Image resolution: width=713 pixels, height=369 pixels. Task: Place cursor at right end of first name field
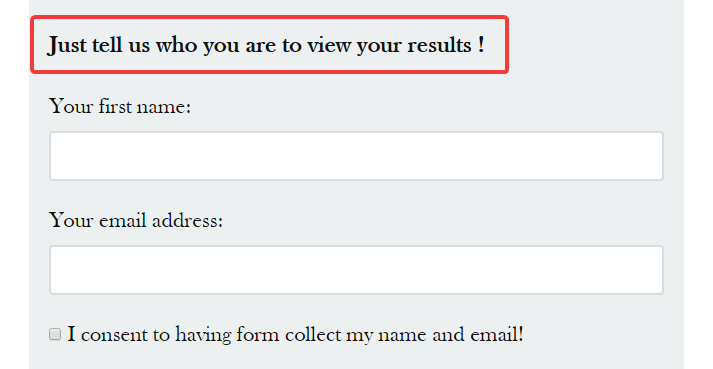[655, 156]
